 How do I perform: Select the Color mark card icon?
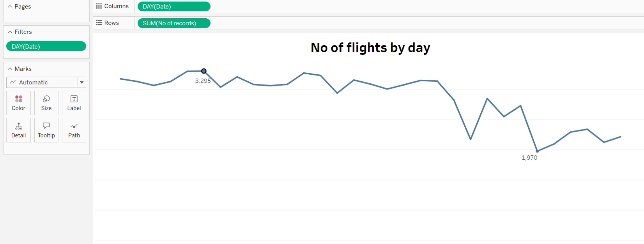(18, 102)
